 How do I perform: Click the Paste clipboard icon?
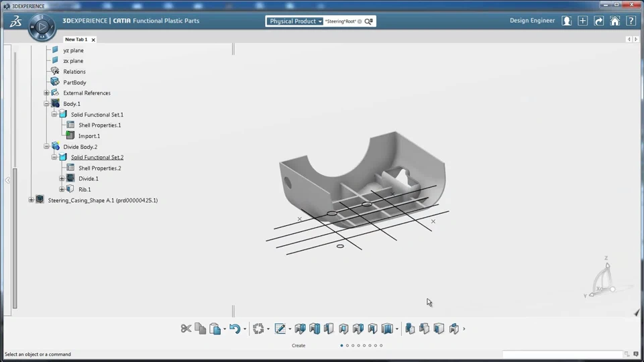click(x=215, y=328)
